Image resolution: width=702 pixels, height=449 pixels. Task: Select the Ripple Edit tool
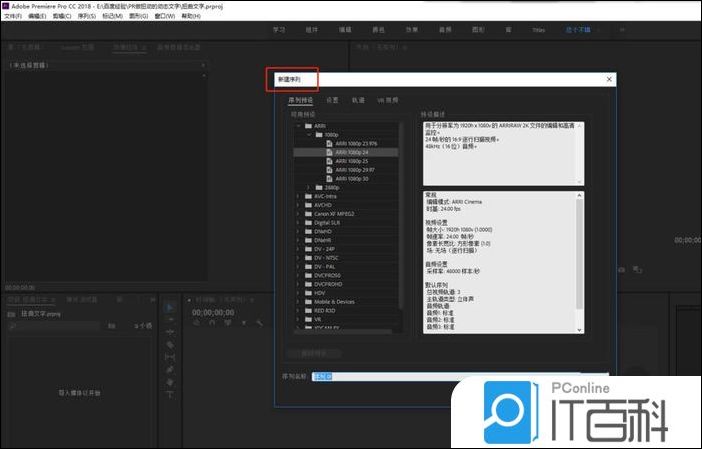[170, 332]
